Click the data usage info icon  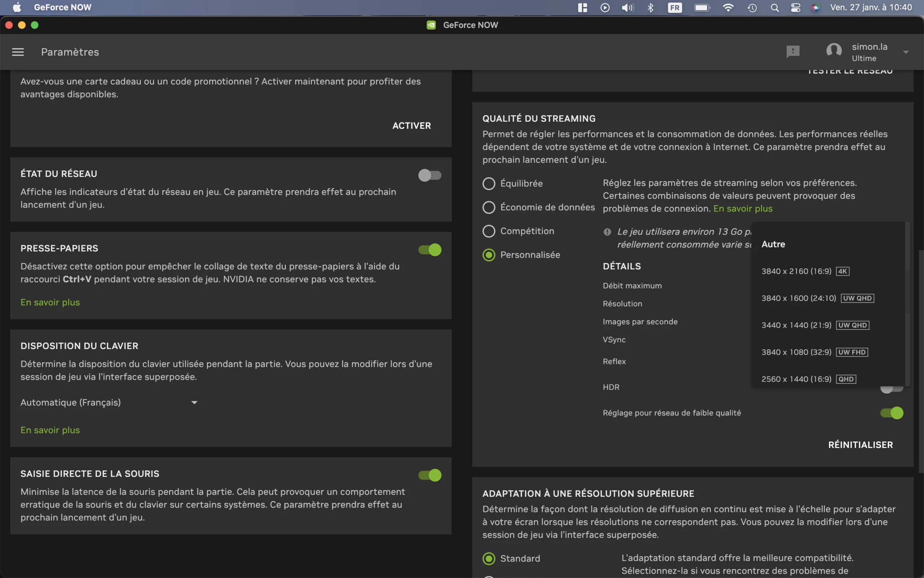607,232
